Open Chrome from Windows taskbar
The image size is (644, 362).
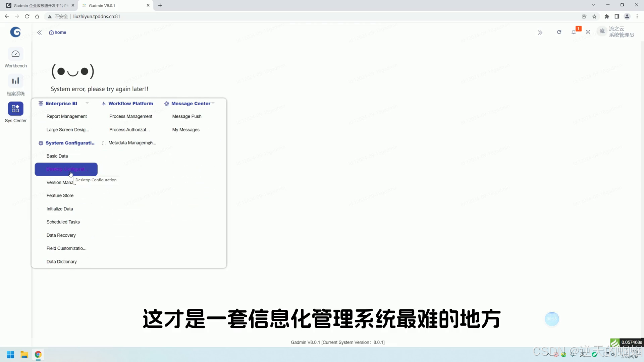(38, 355)
